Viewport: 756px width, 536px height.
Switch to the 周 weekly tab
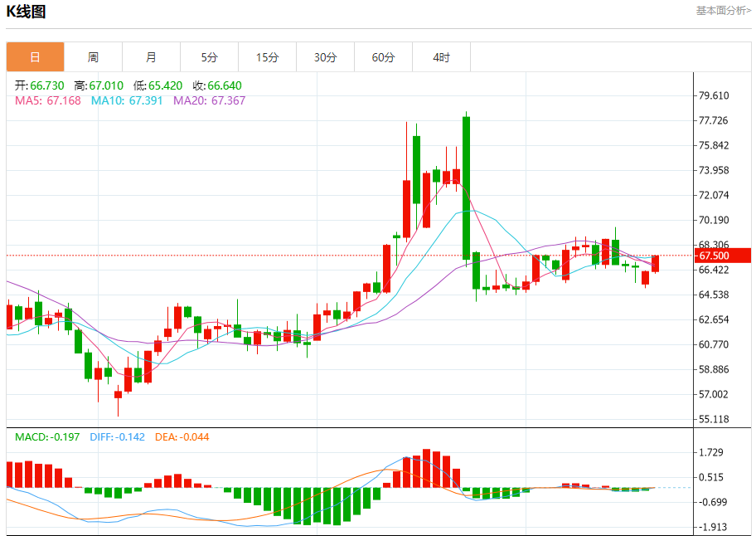(93, 57)
